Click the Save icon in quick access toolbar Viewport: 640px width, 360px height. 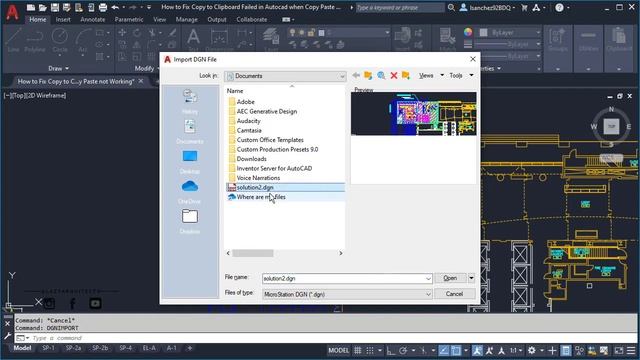[x=55, y=7]
